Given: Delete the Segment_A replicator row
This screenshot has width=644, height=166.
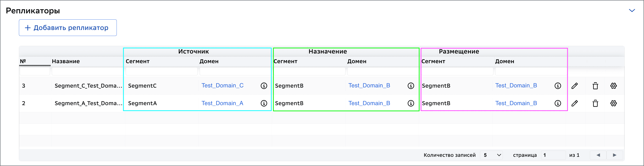Looking at the screenshot, I should 595,103.
